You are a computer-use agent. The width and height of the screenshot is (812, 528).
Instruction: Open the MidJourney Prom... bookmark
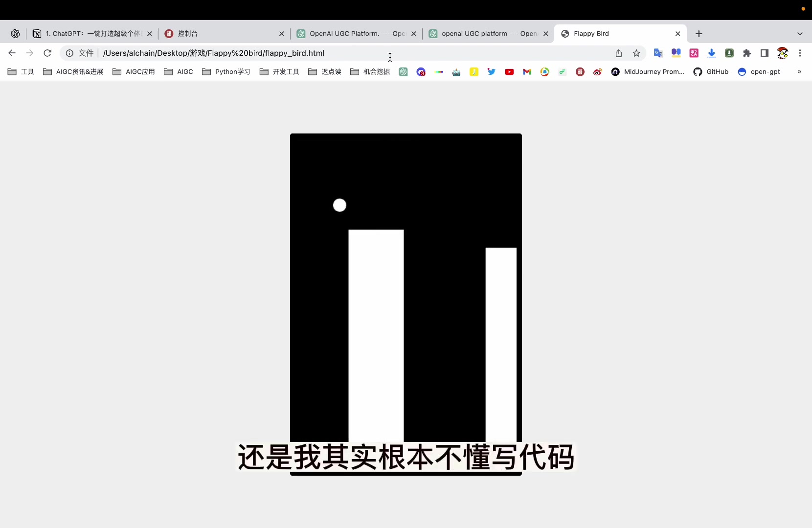tap(648, 72)
